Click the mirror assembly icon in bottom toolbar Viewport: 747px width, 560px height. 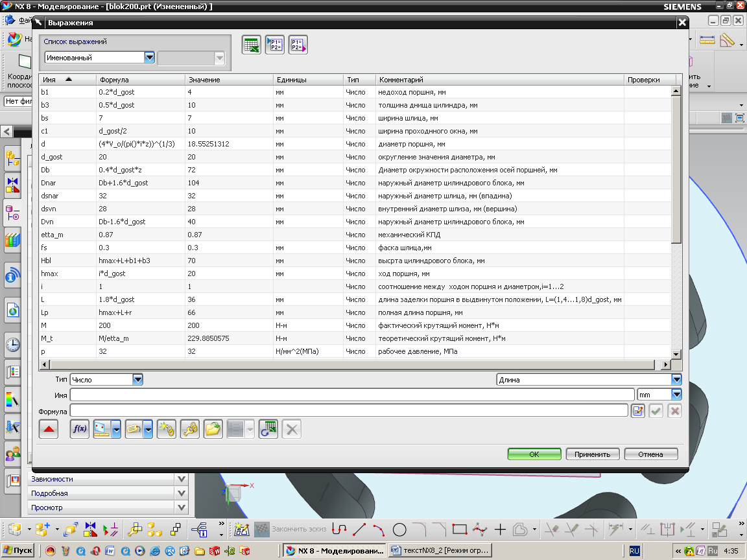tap(91, 529)
